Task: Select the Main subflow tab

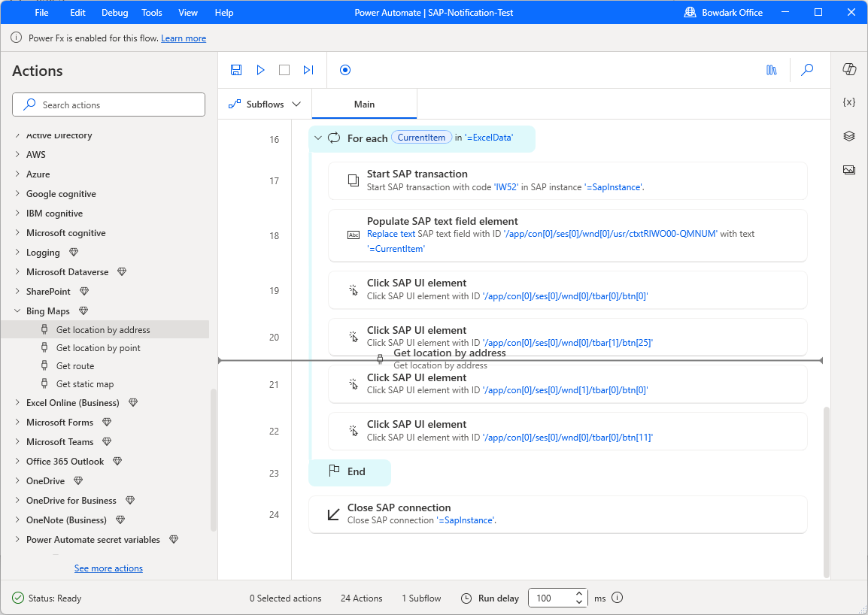Action: pyautogui.click(x=364, y=104)
